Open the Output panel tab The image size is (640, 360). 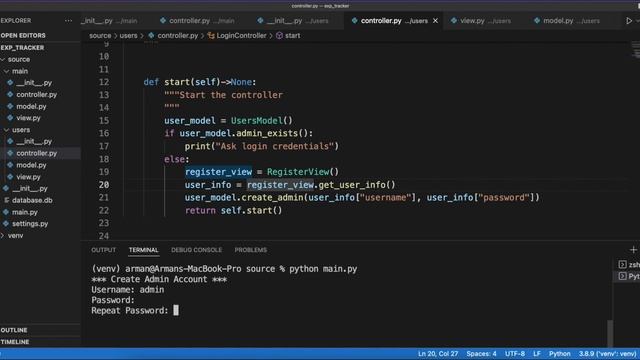104,250
